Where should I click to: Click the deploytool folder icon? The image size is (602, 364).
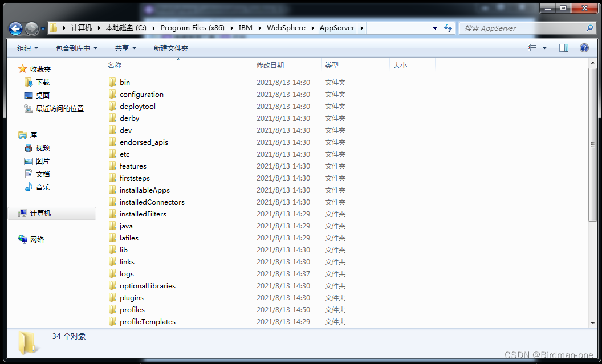click(112, 106)
